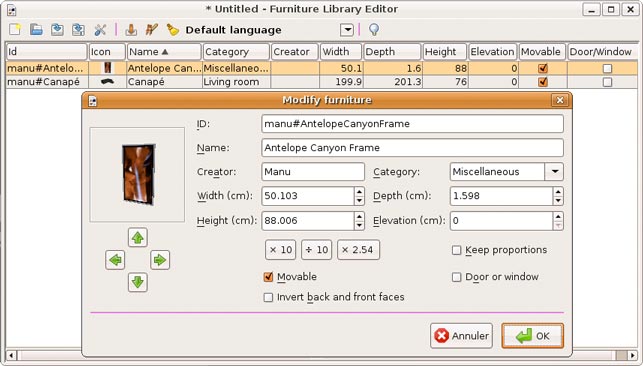Open a library using the folder icon
Screen dimensions: 643x366
coord(36,30)
